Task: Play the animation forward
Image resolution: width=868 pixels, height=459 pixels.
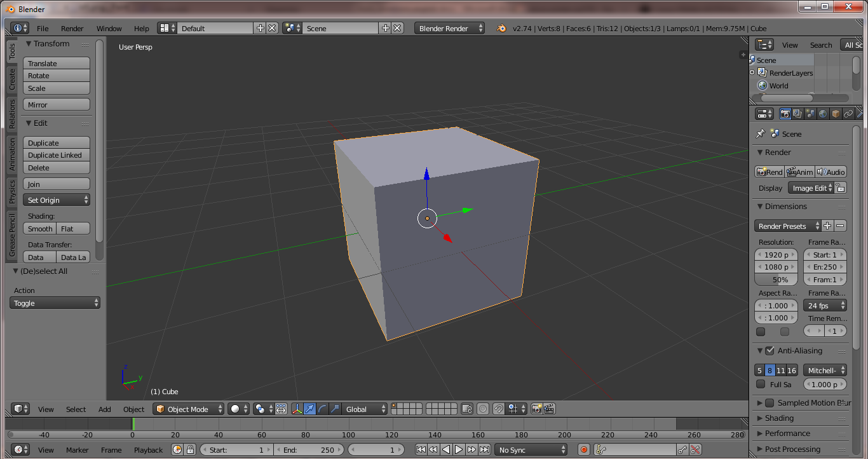Action: (x=459, y=449)
